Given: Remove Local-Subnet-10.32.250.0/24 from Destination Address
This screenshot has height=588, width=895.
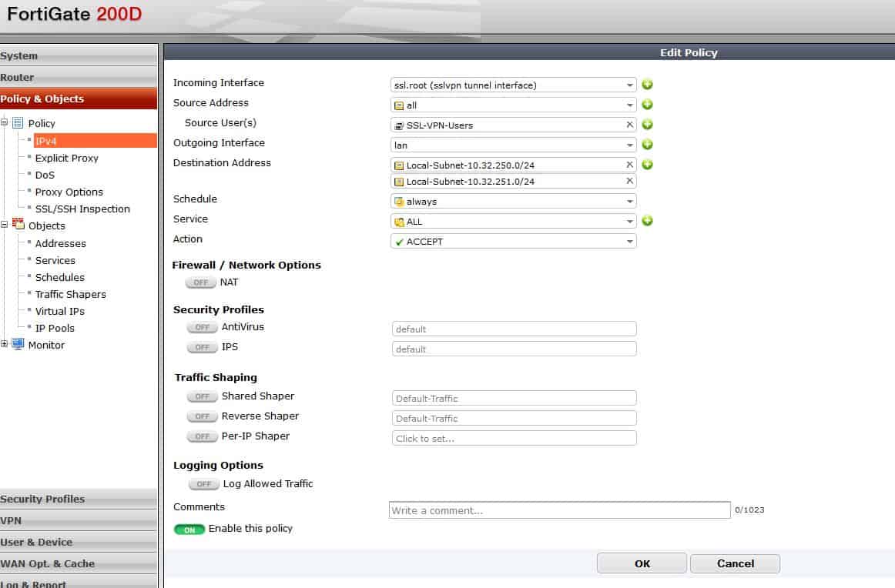Looking at the screenshot, I should click(629, 164).
